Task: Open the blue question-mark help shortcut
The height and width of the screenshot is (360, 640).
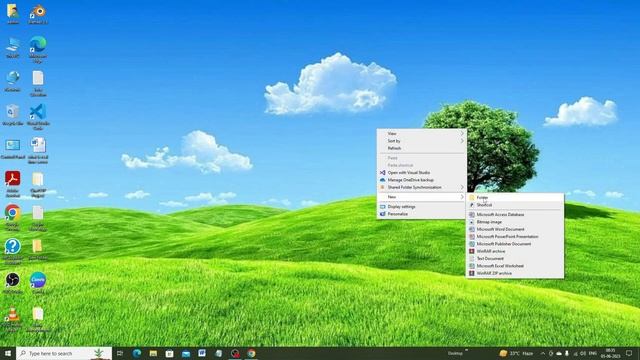Action: (13, 251)
